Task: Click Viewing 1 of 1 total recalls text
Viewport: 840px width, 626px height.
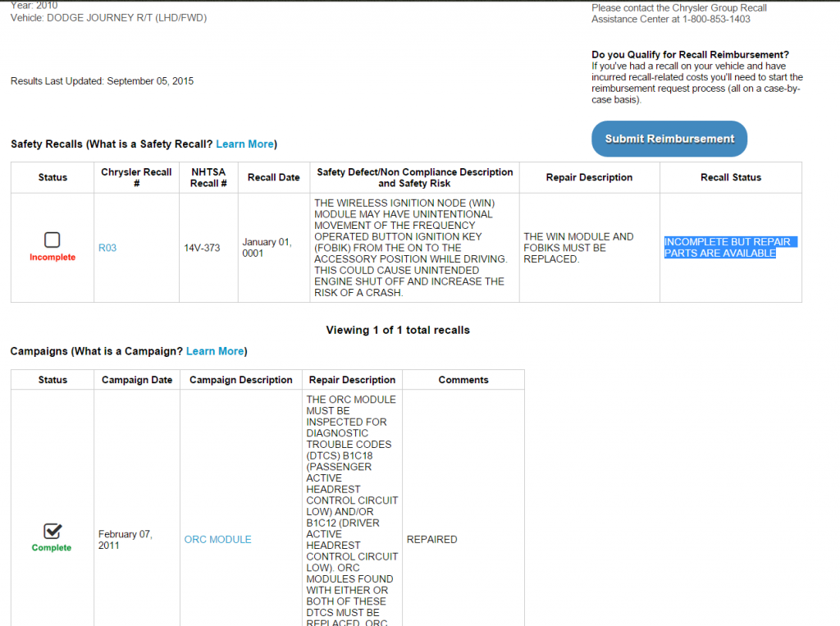Action: click(x=398, y=330)
